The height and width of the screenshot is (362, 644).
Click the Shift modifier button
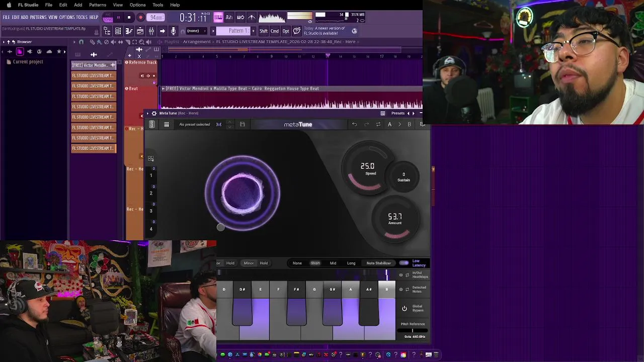tap(264, 31)
